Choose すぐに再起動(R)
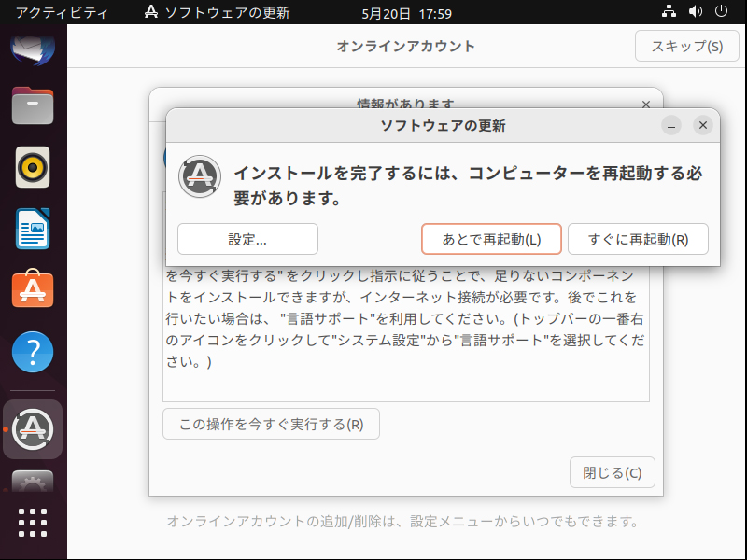Screen dimensions: 747x560 (638, 239)
